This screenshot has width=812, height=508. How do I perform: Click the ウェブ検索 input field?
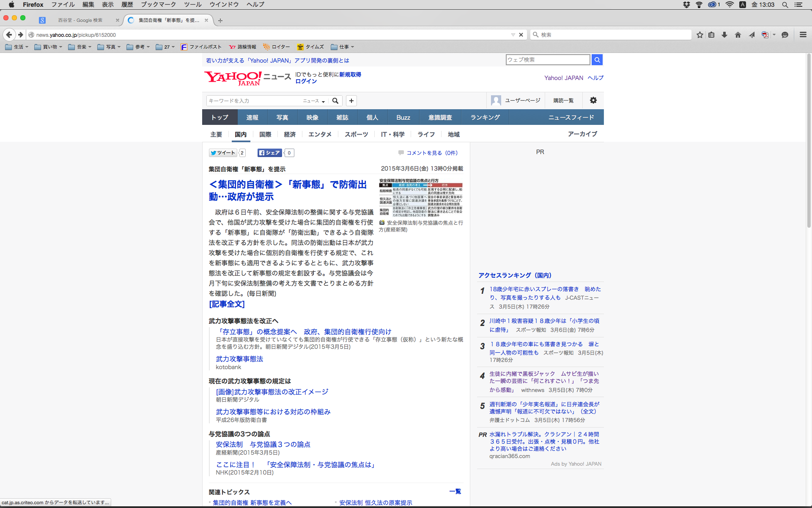point(548,60)
